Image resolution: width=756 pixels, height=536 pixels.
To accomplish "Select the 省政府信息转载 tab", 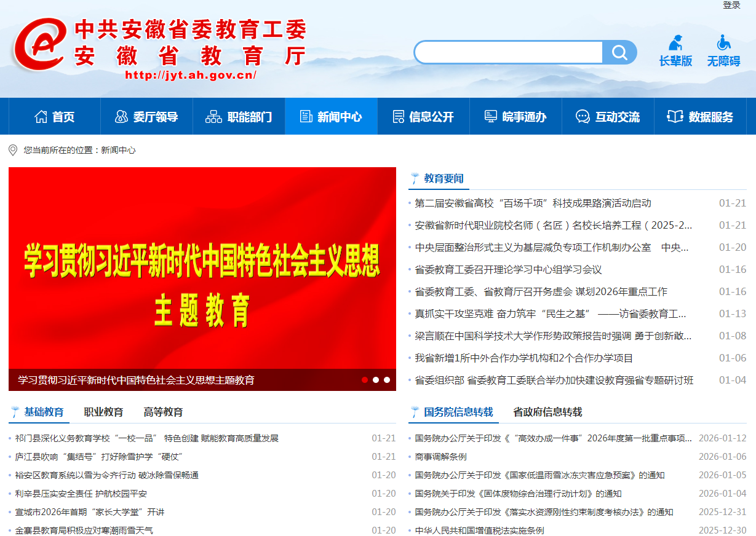I will coord(547,412).
